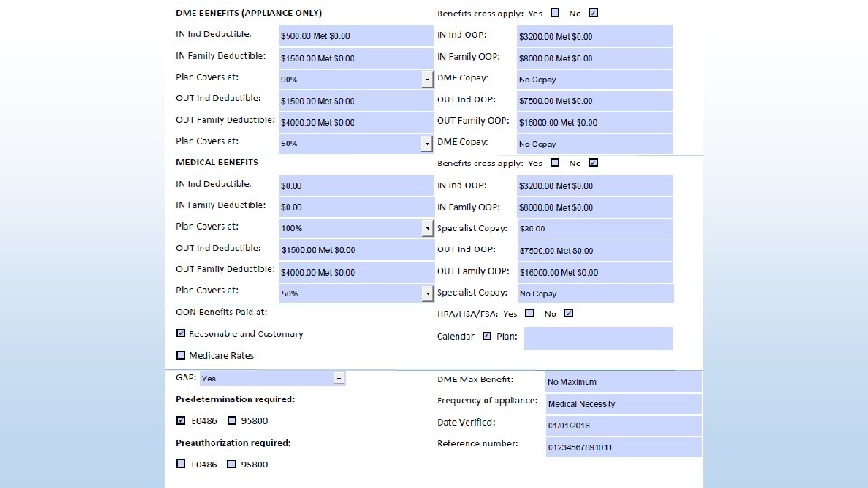Image resolution: width=868 pixels, height=488 pixels.
Task: Check Yes for HRA/HSA/FSA
Action: (529, 314)
